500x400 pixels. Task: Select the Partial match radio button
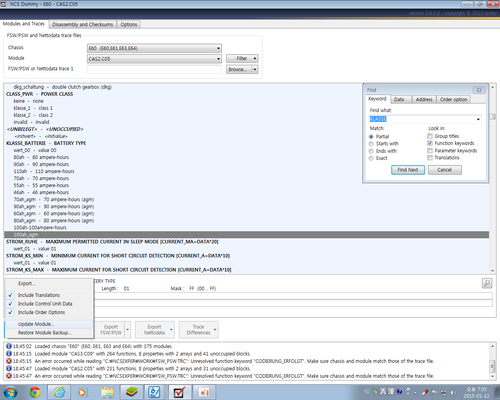tap(371, 137)
